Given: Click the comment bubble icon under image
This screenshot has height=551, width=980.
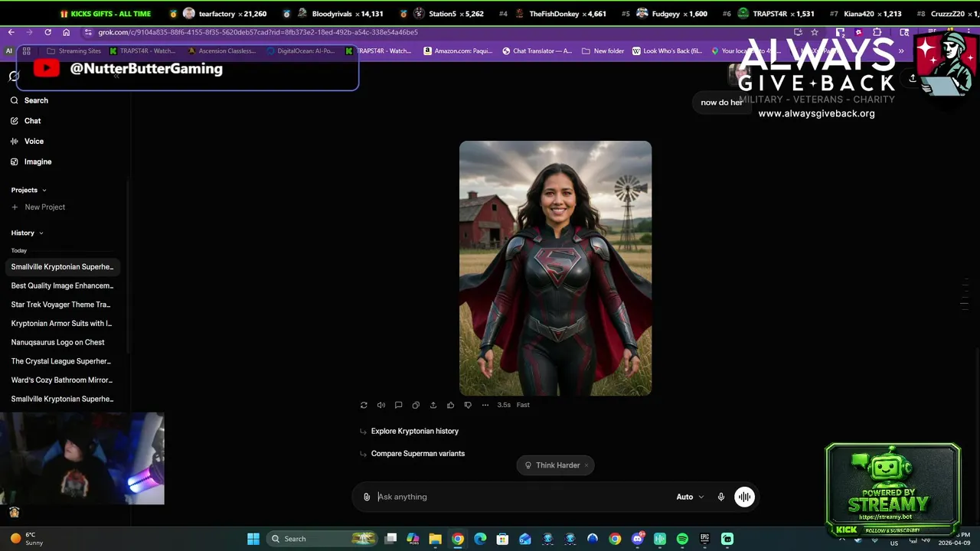Looking at the screenshot, I should point(398,405).
